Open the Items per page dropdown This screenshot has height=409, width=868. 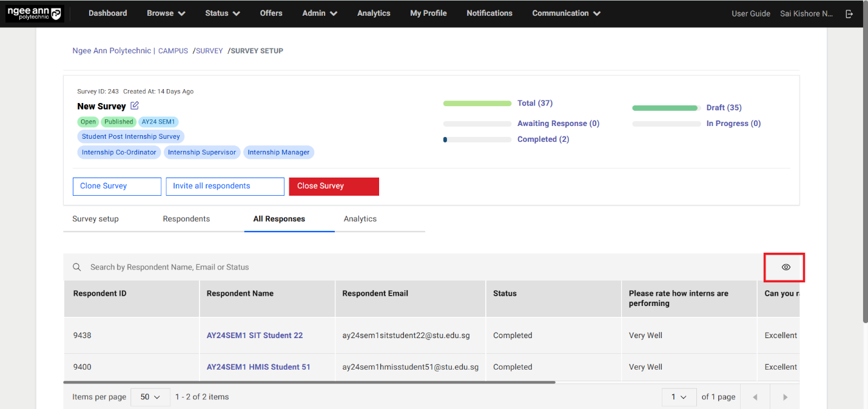(150, 397)
